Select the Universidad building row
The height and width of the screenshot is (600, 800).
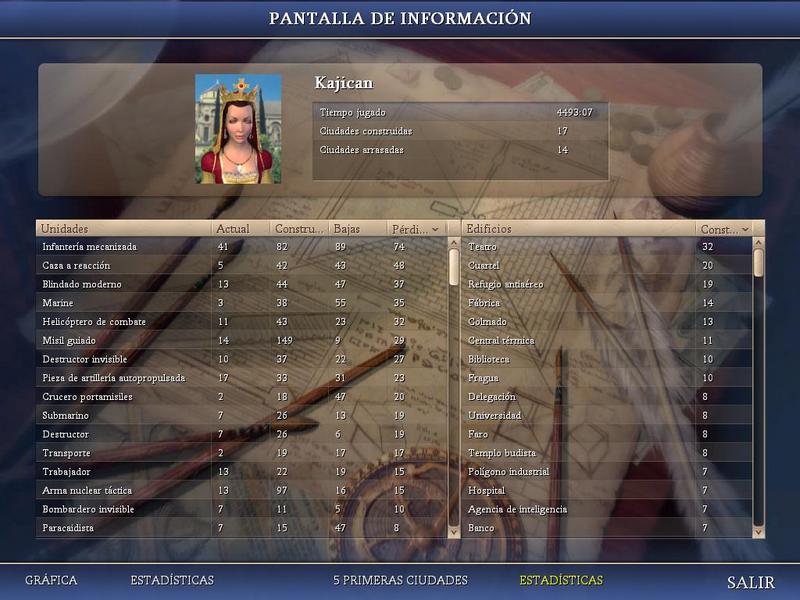pos(607,415)
